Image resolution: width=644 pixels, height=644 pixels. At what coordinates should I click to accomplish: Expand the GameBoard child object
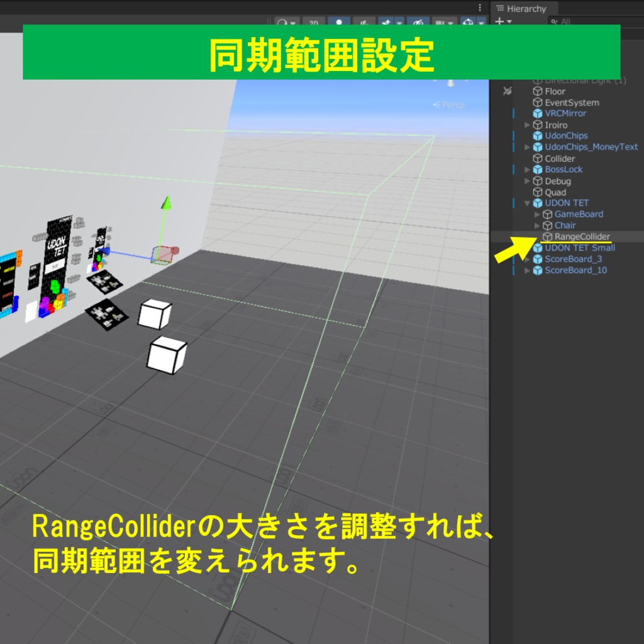click(x=537, y=214)
